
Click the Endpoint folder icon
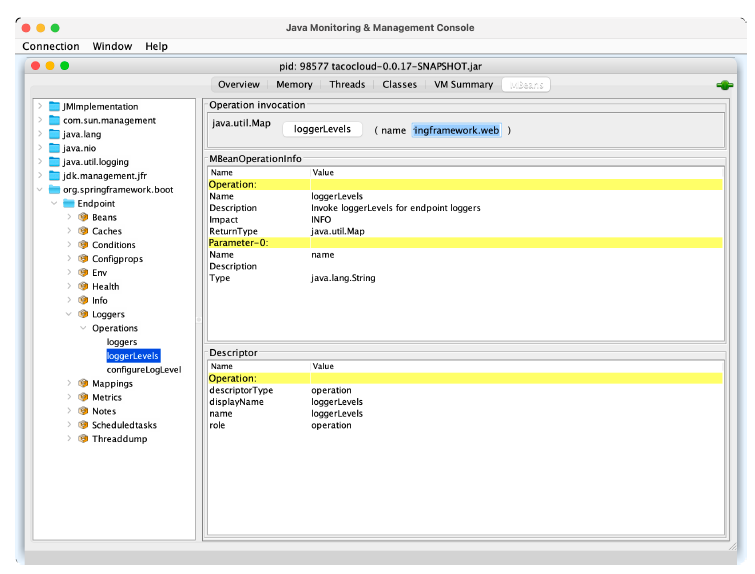click(x=69, y=203)
